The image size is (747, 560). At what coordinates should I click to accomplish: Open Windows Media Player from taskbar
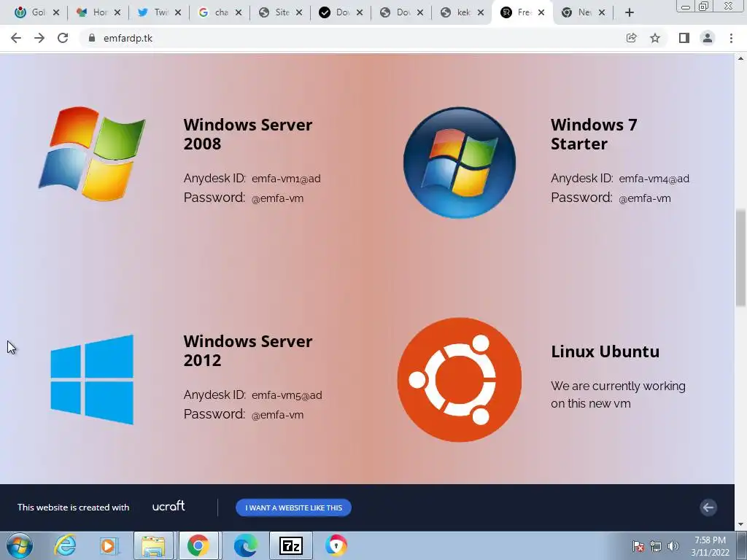click(108, 545)
